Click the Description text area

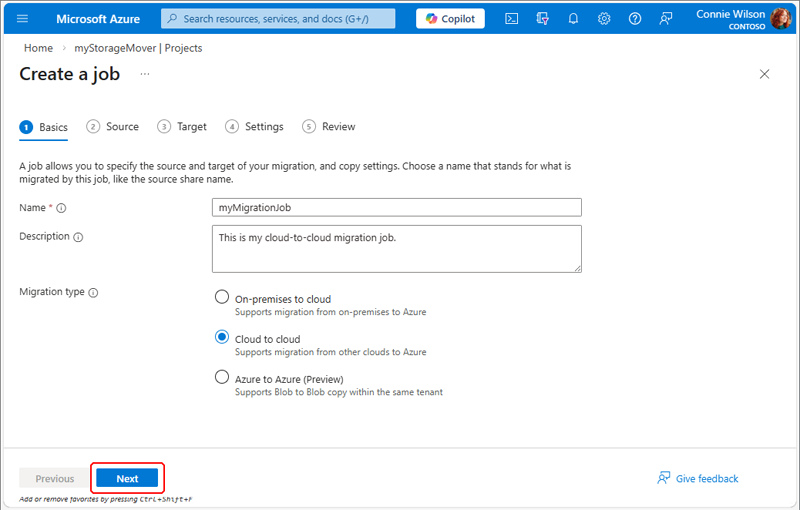(397, 249)
